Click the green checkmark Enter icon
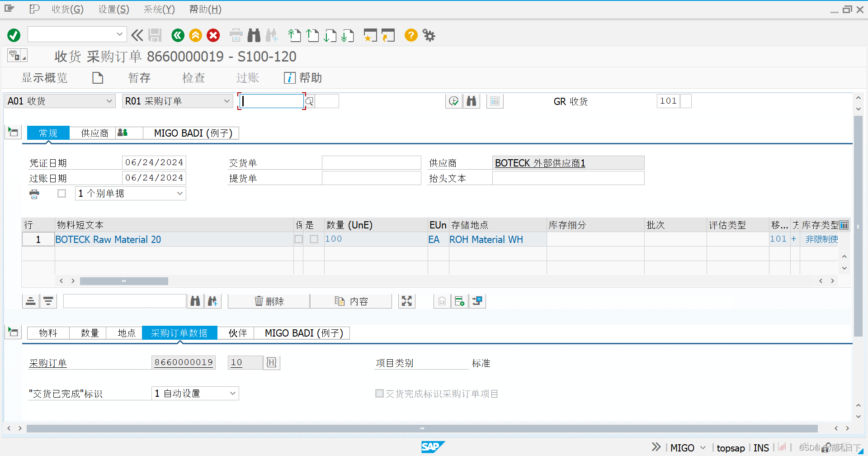This screenshot has height=456, width=868. point(14,35)
